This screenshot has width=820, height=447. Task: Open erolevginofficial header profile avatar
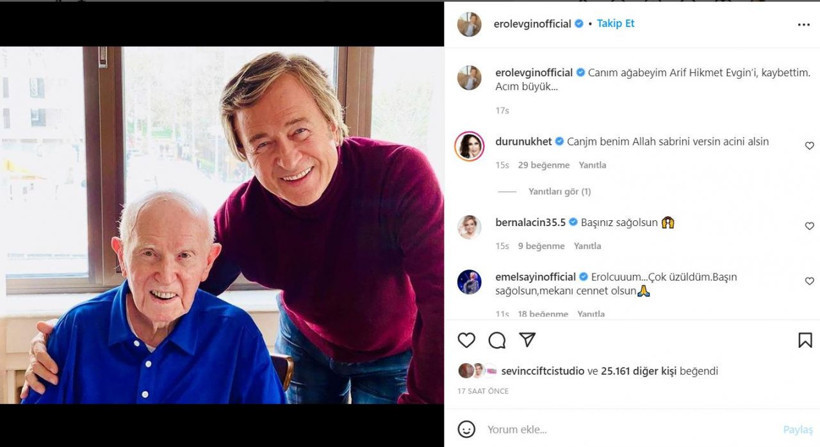[469, 24]
